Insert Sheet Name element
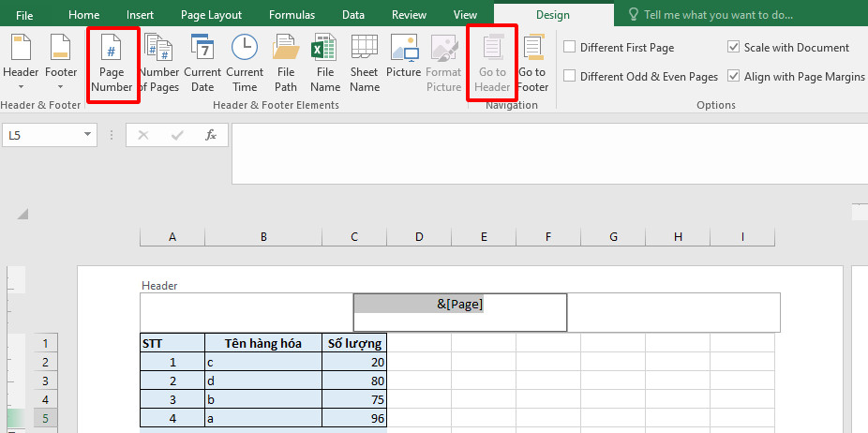This screenshot has width=868, height=433. click(x=365, y=63)
